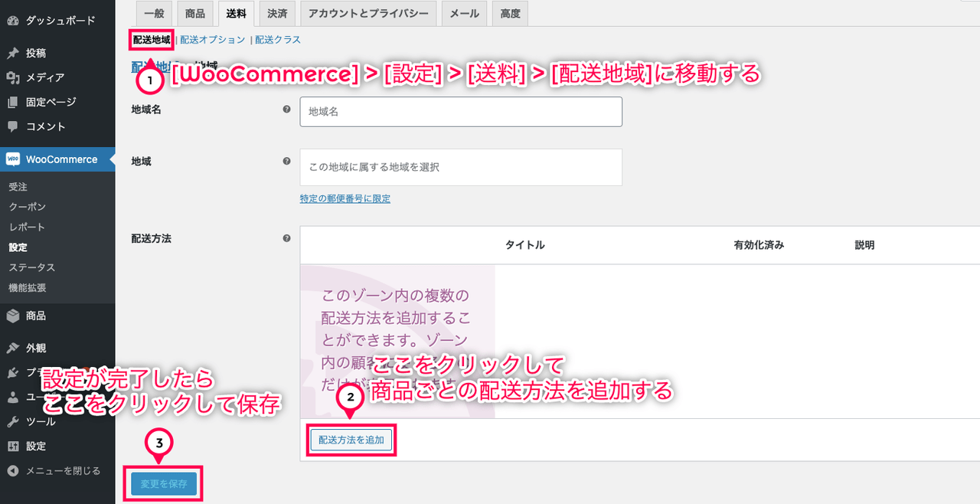Click the 配送地域 sub-navigation link

[x=152, y=40]
